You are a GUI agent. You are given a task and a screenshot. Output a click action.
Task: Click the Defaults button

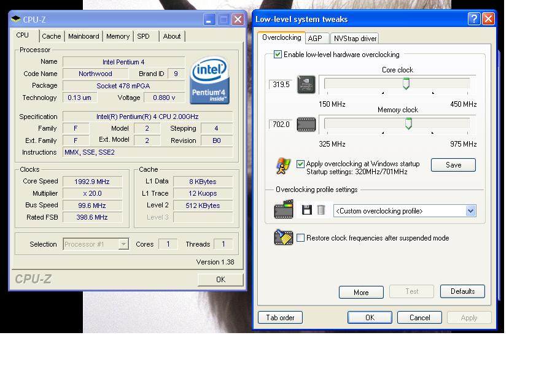[x=462, y=291]
